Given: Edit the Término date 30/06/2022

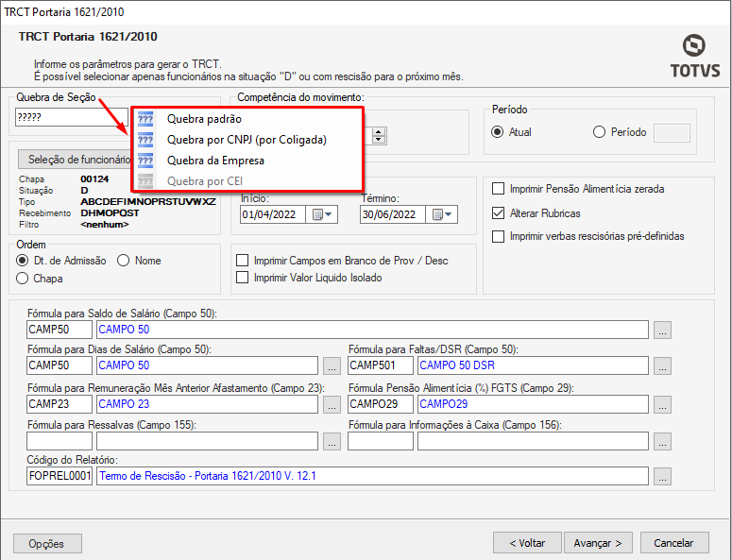Looking at the screenshot, I should click(393, 214).
